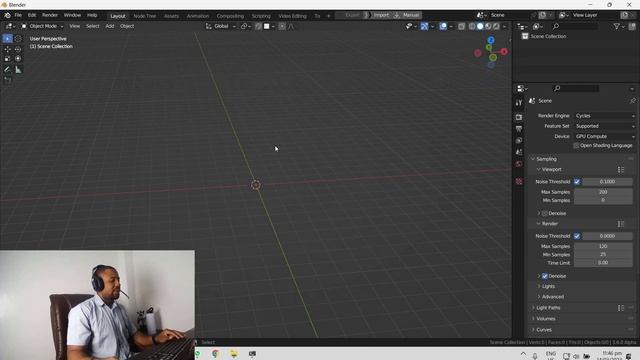The width and height of the screenshot is (640, 360).
Task: Click the Z axis on navigation gizmo
Action: coord(491,40)
